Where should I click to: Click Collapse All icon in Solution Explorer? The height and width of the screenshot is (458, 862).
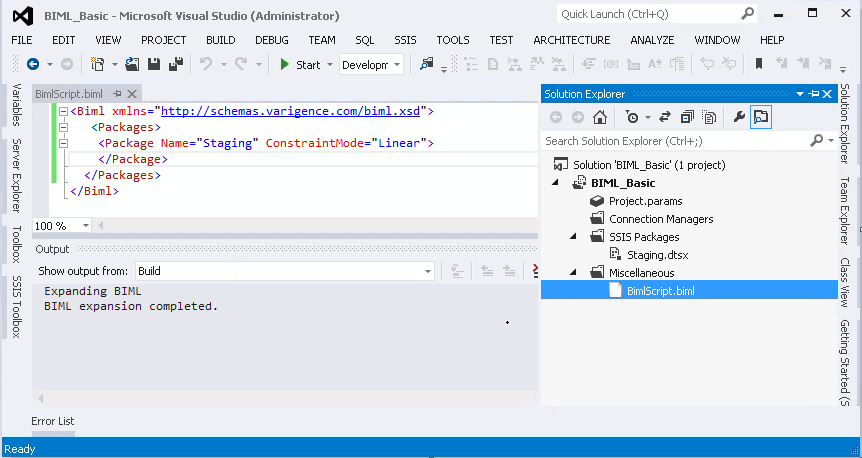click(687, 117)
